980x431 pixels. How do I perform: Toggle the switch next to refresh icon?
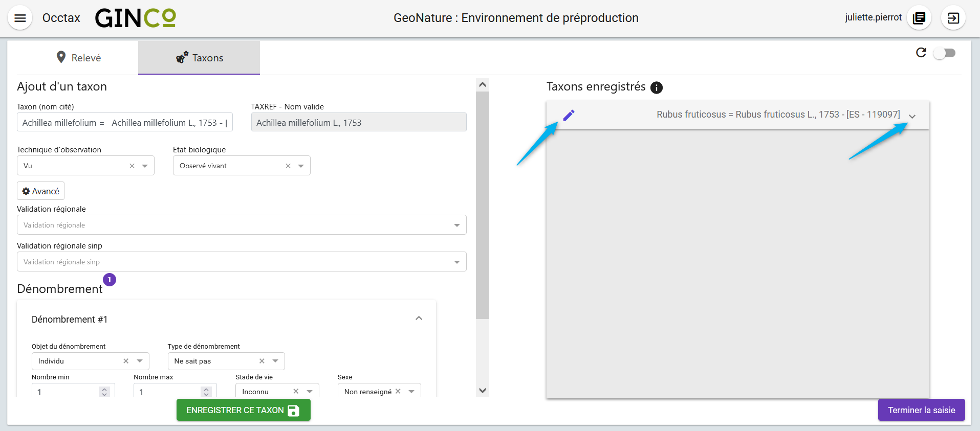pos(945,53)
